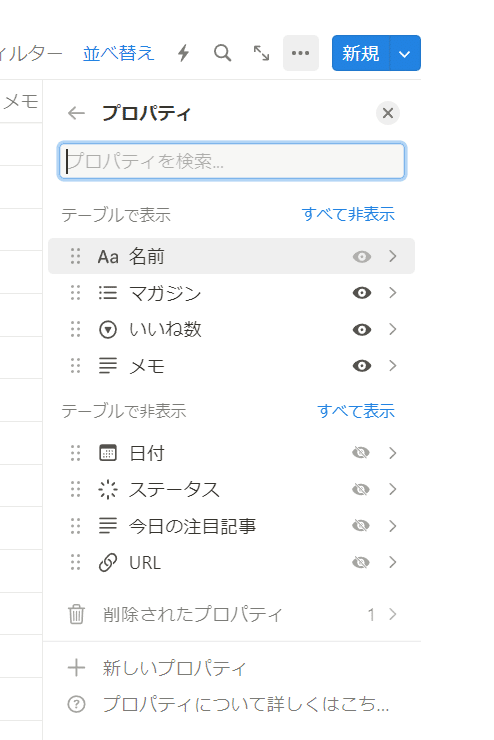Open the メモ property details chevron
Screen dimensions: 494x740
tap(393, 366)
